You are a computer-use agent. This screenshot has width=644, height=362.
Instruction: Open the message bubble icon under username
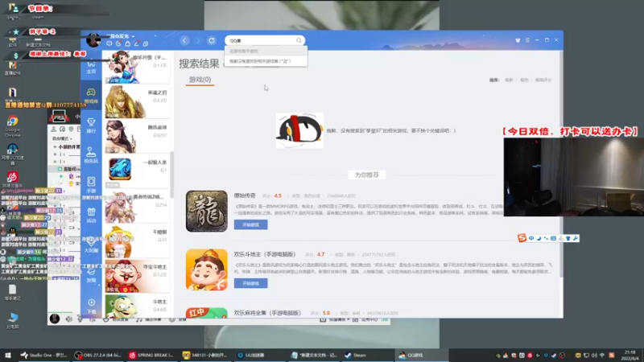coord(109,43)
